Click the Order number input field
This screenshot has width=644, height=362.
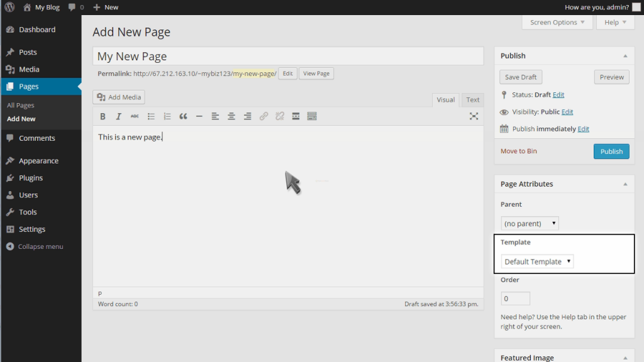point(515,298)
